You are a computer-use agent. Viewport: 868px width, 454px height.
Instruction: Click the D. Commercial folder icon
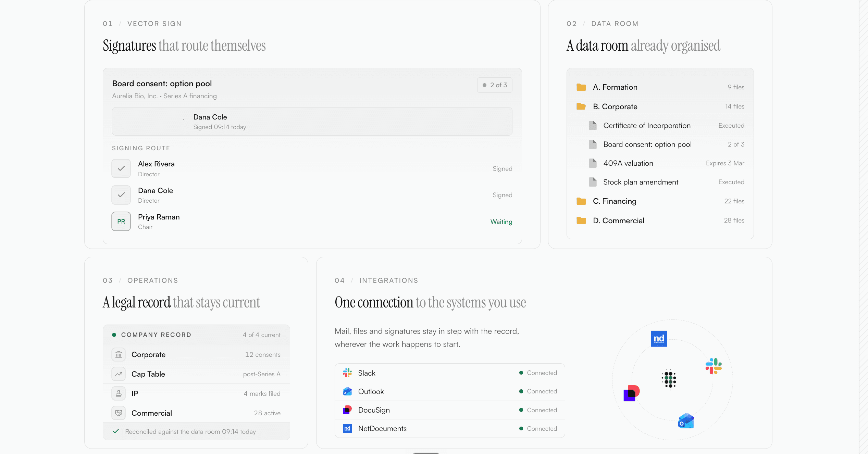click(581, 220)
